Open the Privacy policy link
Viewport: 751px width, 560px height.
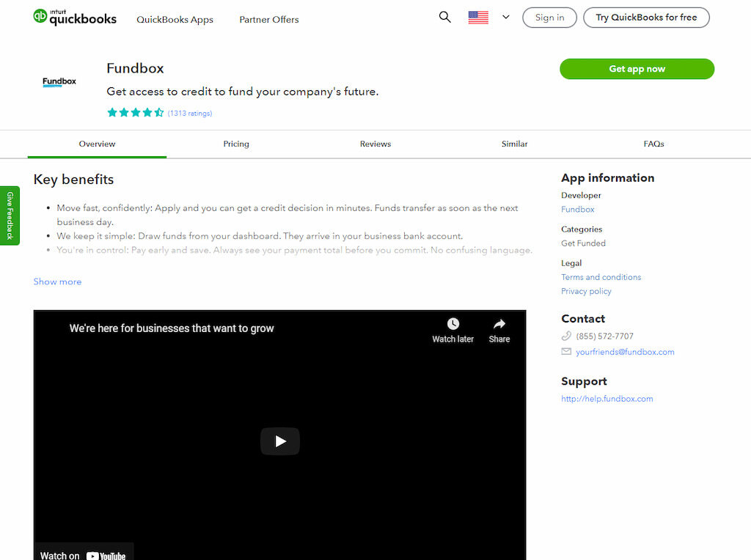(586, 291)
